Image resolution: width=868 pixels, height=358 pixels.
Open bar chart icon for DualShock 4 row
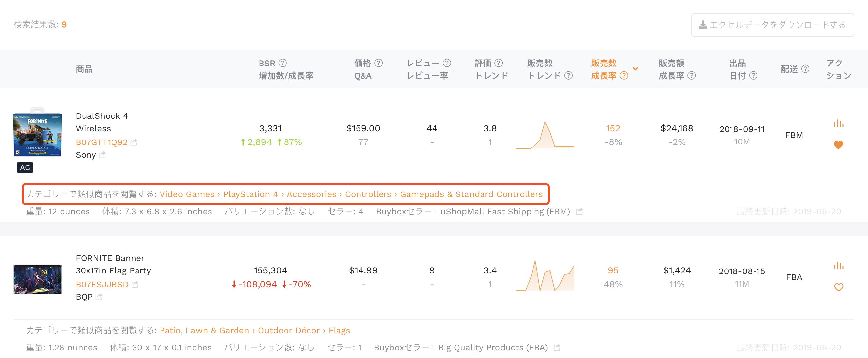point(839,123)
